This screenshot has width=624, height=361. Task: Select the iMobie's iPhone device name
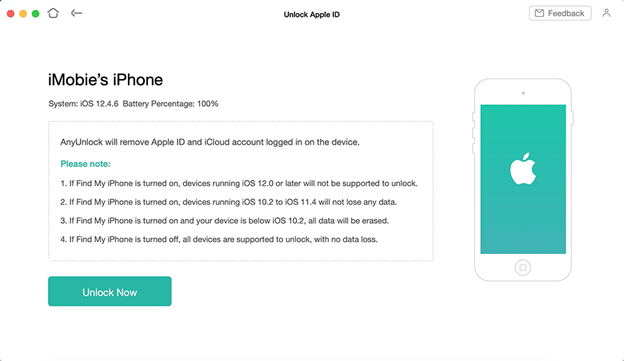[105, 80]
